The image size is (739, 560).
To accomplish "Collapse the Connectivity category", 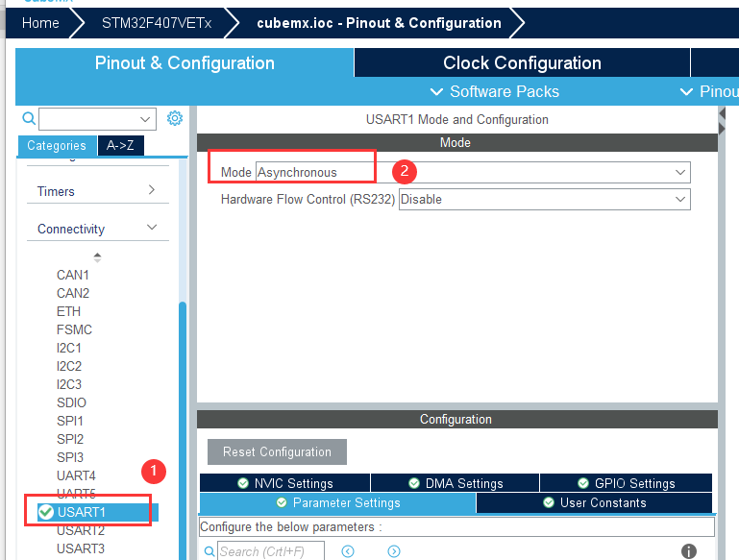I will 98,229.
